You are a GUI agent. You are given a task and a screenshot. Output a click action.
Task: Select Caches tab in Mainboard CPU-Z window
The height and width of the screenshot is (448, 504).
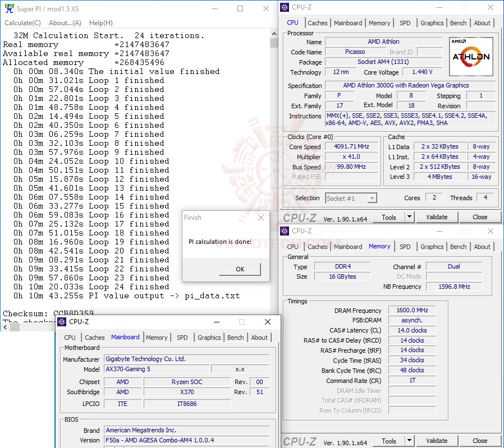click(94, 338)
